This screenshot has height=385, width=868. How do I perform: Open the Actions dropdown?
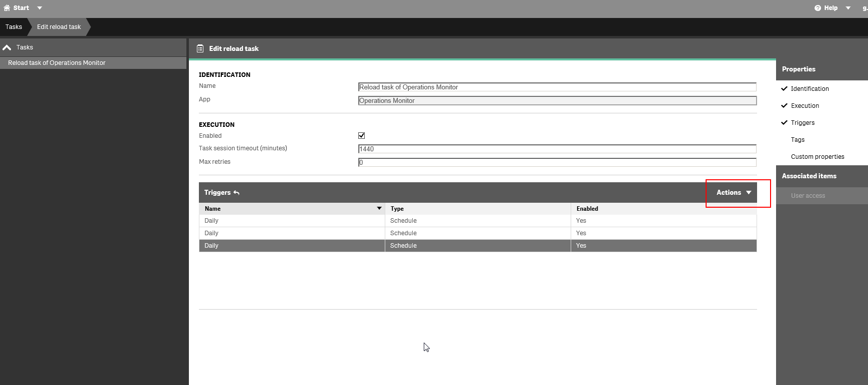tap(734, 192)
